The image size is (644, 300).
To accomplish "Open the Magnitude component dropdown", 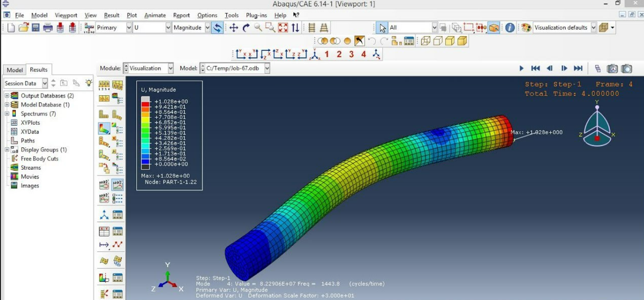I will (207, 28).
